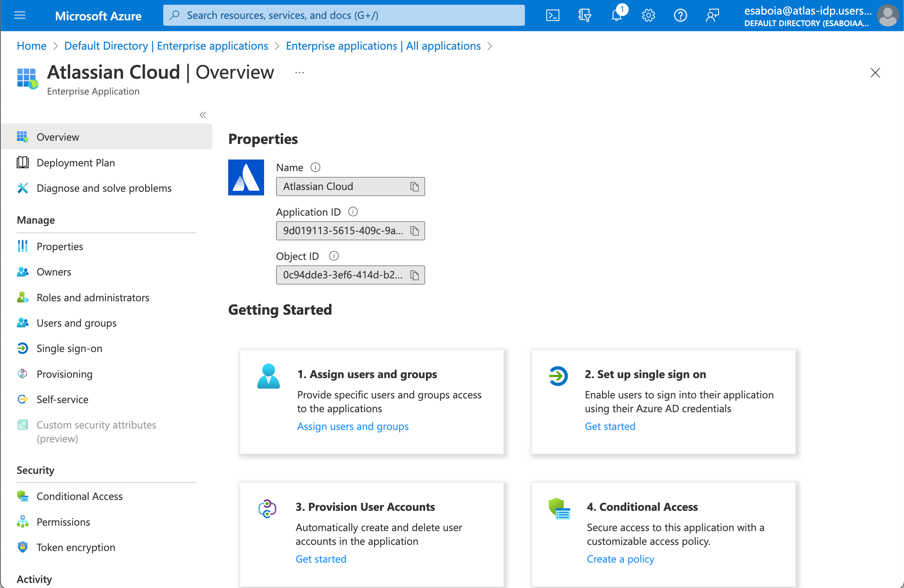The image size is (904, 588).
Task: Open Properties configuration panel
Action: pyautogui.click(x=59, y=246)
